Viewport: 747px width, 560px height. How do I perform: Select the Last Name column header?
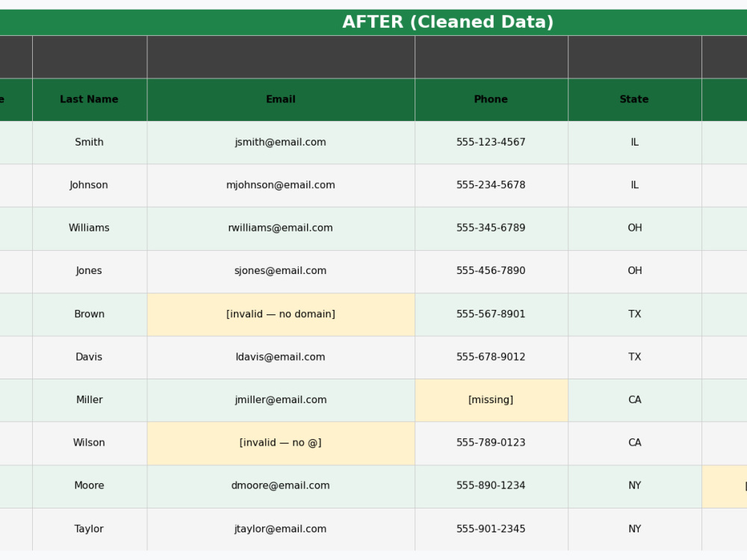[x=90, y=99]
